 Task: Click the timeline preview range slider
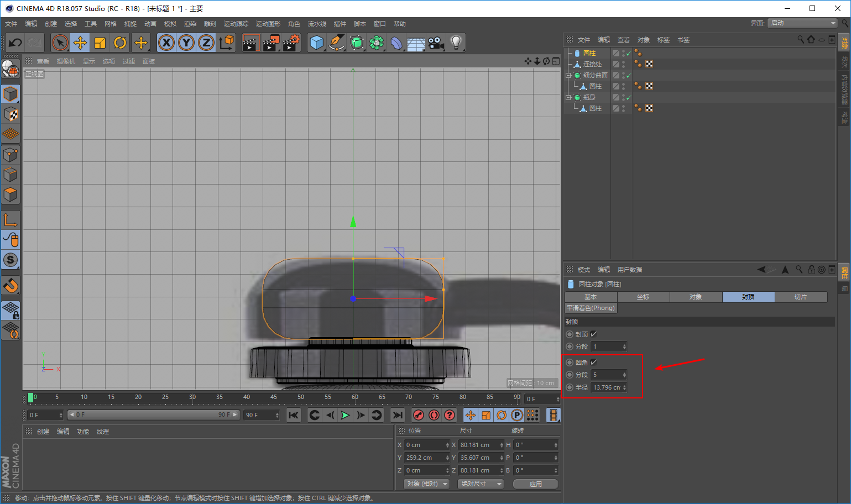pos(153,414)
